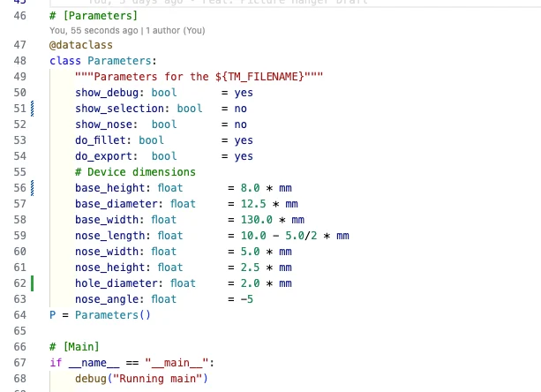The image size is (541, 392).
Task: Click the base_diameter field name
Action: pyautogui.click(x=116, y=204)
